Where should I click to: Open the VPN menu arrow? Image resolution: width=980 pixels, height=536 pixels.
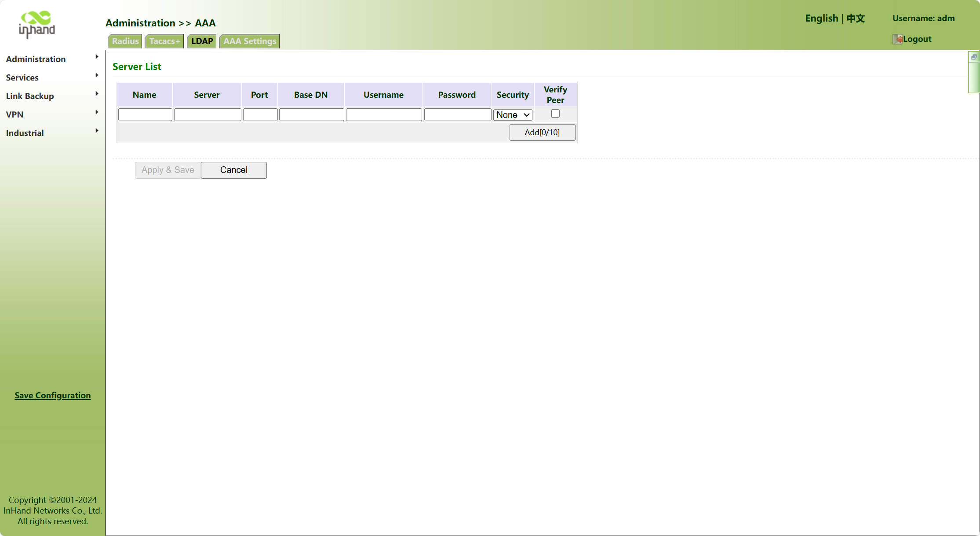(x=97, y=112)
